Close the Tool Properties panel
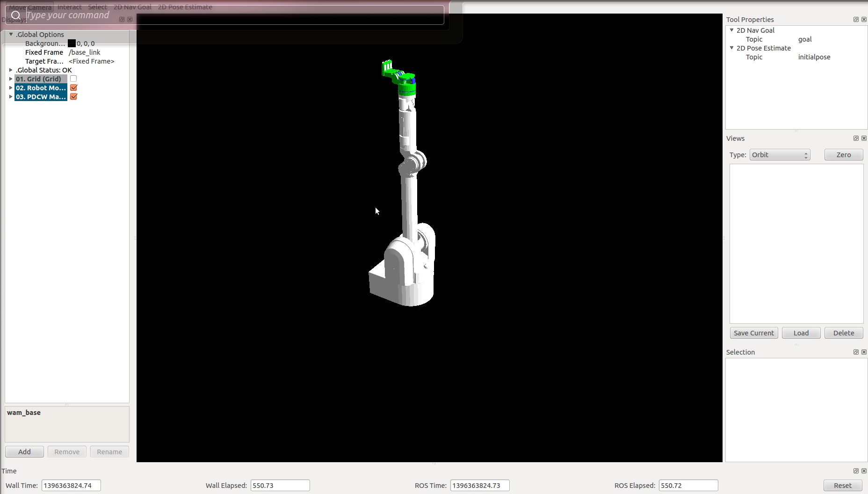Viewport: 868px width, 494px height. [864, 20]
